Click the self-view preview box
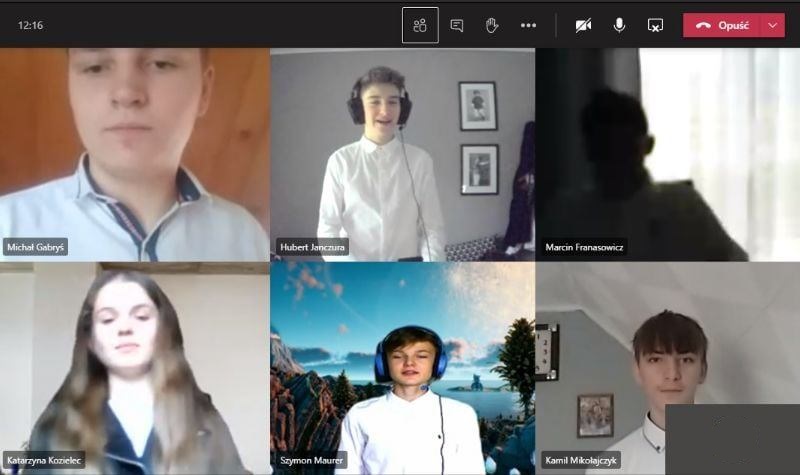 (x=733, y=439)
